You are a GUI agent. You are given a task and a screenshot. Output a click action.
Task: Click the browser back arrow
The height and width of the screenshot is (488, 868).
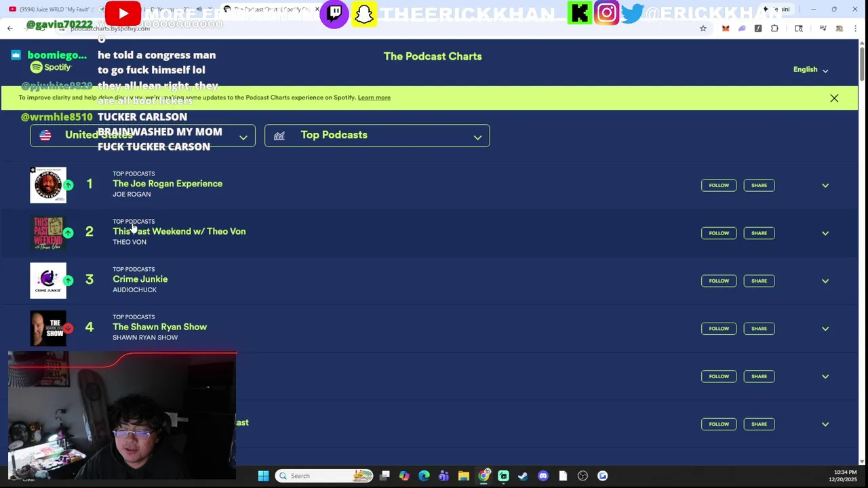coord(9,28)
